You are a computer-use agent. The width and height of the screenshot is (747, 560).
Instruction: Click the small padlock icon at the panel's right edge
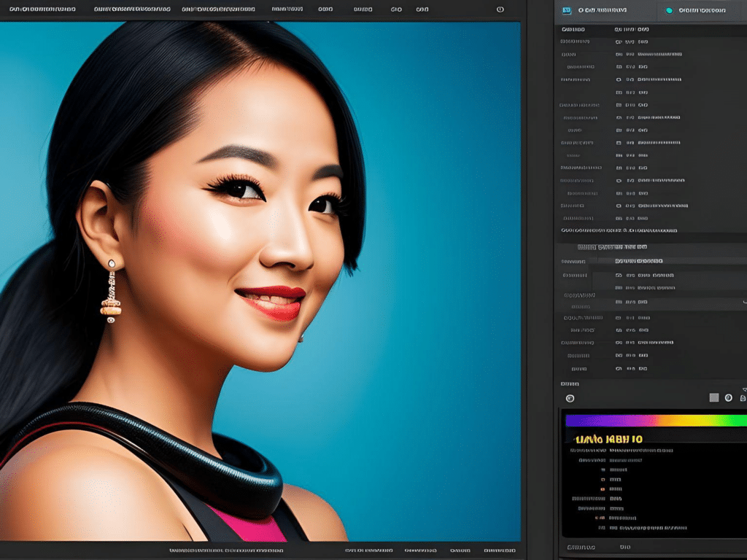742,398
